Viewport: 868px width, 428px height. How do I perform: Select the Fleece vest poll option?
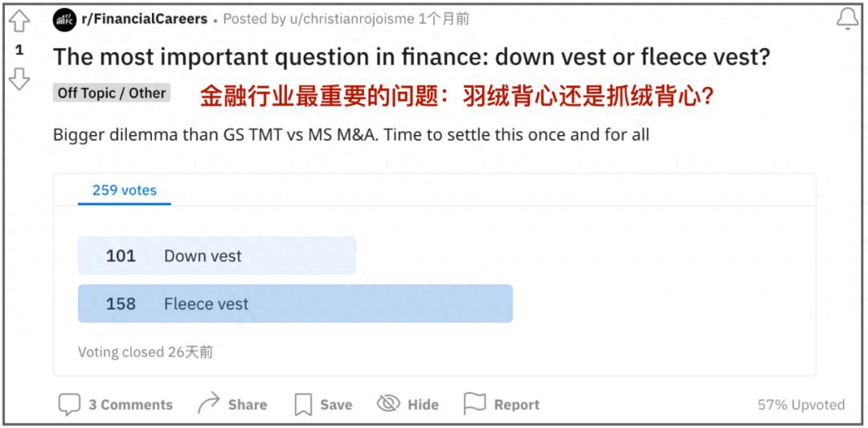point(295,303)
